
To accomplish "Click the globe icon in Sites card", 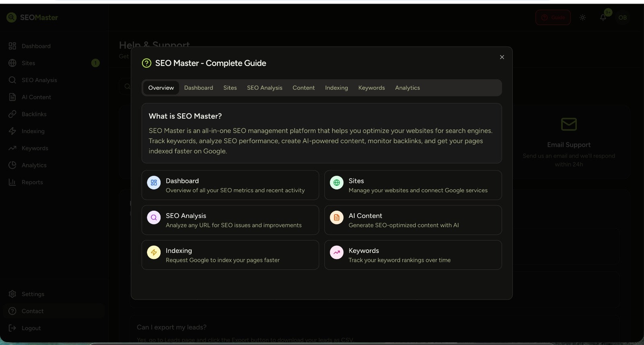I will tap(336, 183).
